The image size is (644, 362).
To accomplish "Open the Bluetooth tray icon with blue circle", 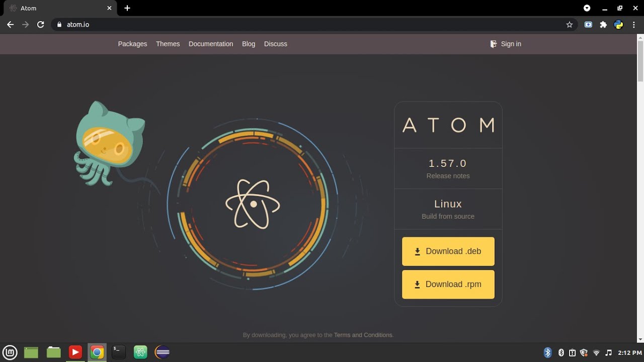I will [x=548, y=353].
